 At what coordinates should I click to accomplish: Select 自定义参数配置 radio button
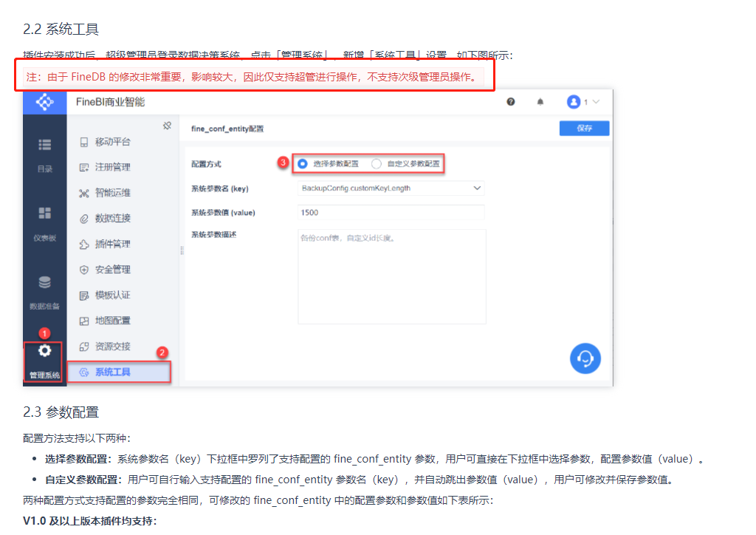376,164
